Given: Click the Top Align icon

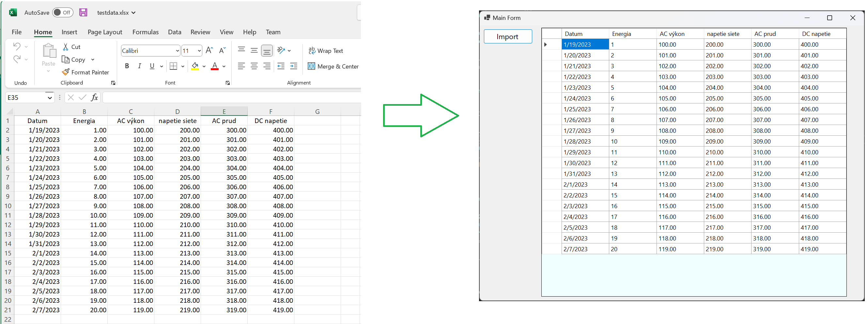Looking at the screenshot, I should [x=241, y=50].
